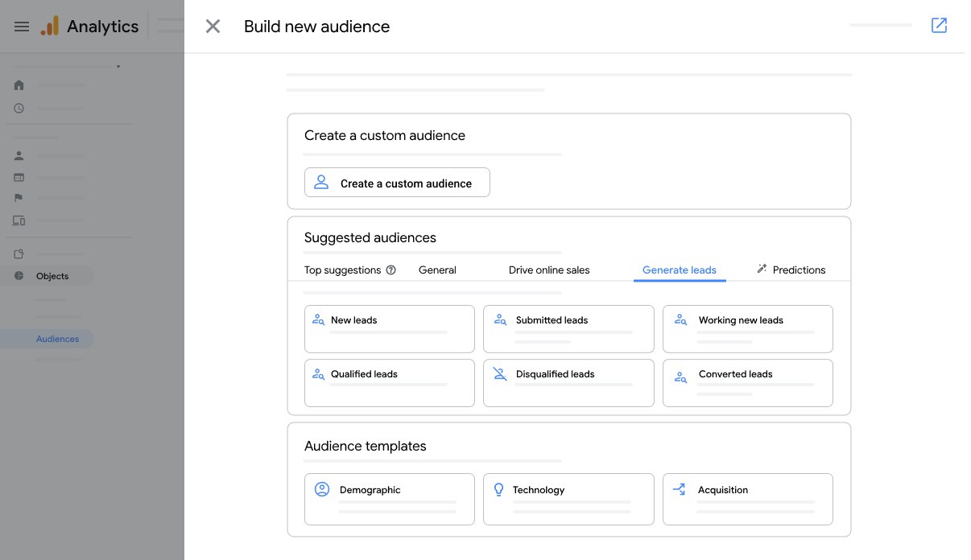The width and height of the screenshot is (971, 560).
Task: Close the Build new audience panel
Action: tap(213, 27)
